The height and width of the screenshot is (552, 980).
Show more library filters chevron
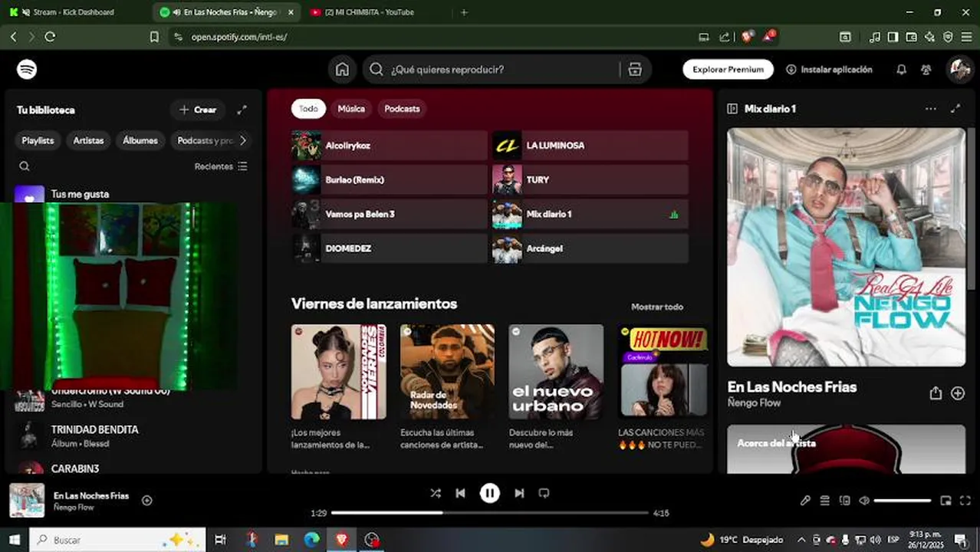(243, 140)
